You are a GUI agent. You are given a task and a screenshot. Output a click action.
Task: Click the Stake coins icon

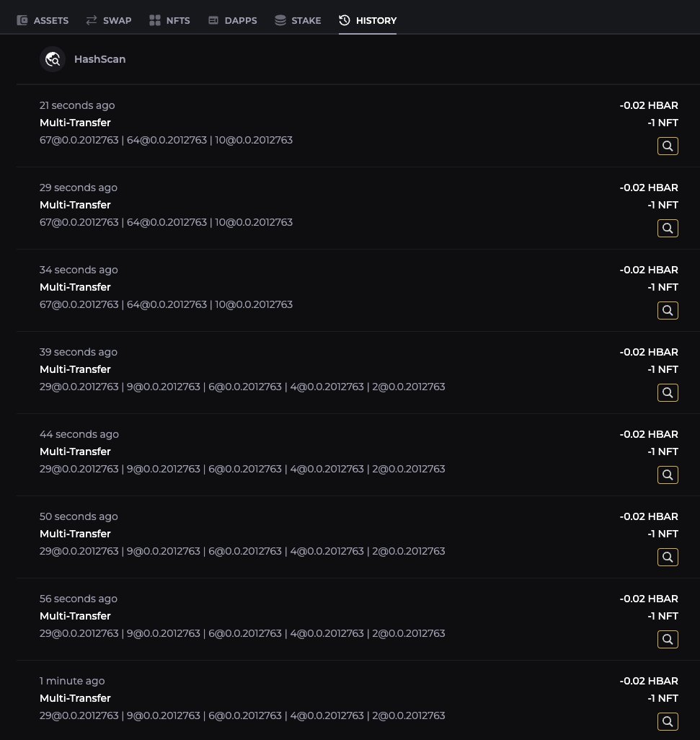(x=280, y=19)
